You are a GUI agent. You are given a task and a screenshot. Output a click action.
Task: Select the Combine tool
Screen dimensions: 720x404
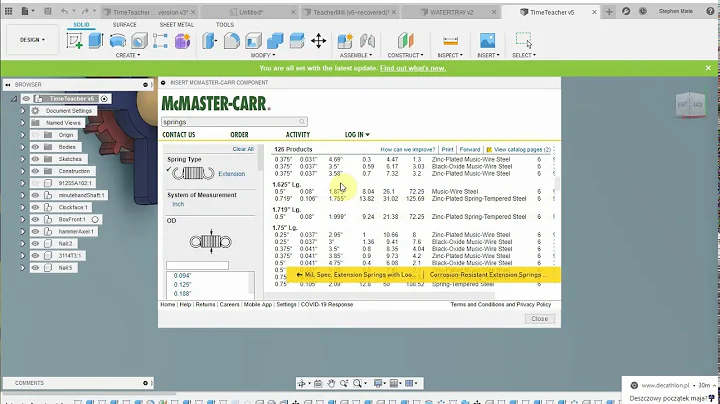(x=275, y=41)
